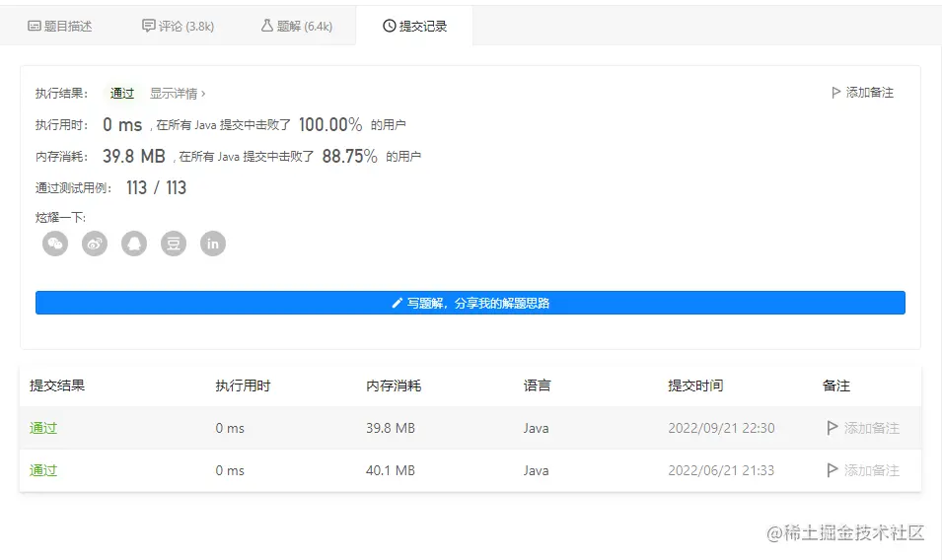The height and width of the screenshot is (560, 942).
Task: Click the 语言 column header
Action: [537, 385]
